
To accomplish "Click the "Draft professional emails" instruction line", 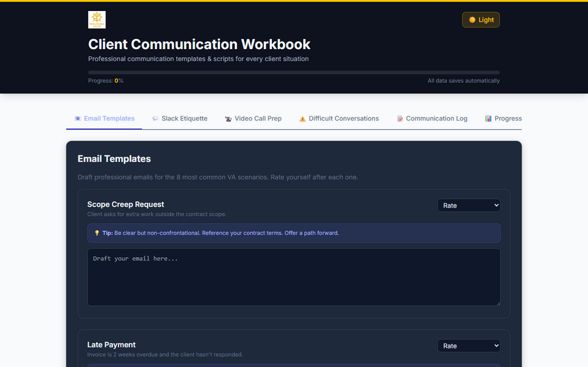I will (218, 177).
